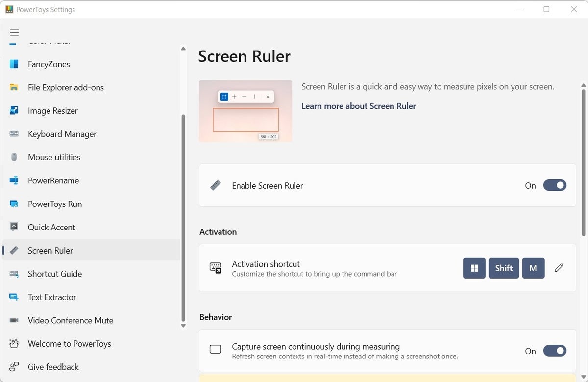The image size is (588, 382).
Task: Turn off Enable Screen Ruler toggle
Action: coord(555,186)
